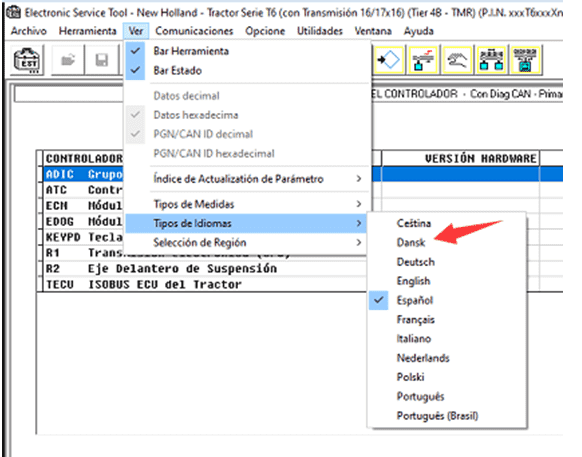This screenshot has height=457, width=582.
Task: Open the Herramienta menu
Action: pos(88,31)
